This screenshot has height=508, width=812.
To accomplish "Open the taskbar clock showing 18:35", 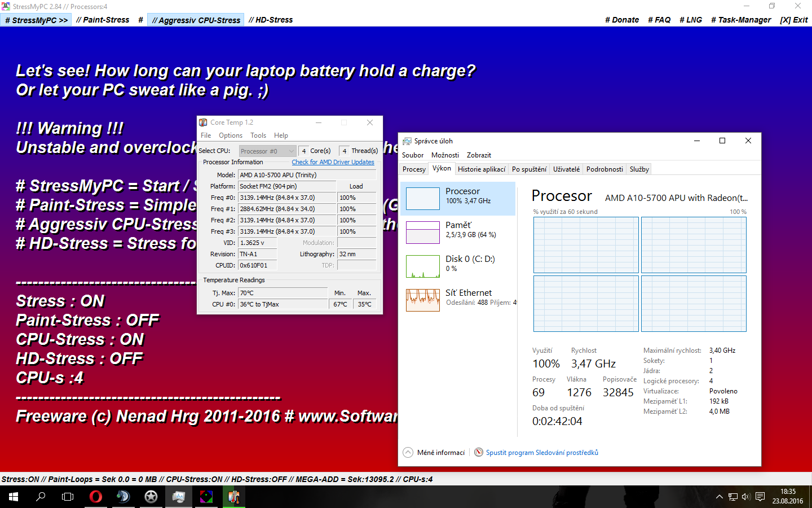I will tap(788, 497).
